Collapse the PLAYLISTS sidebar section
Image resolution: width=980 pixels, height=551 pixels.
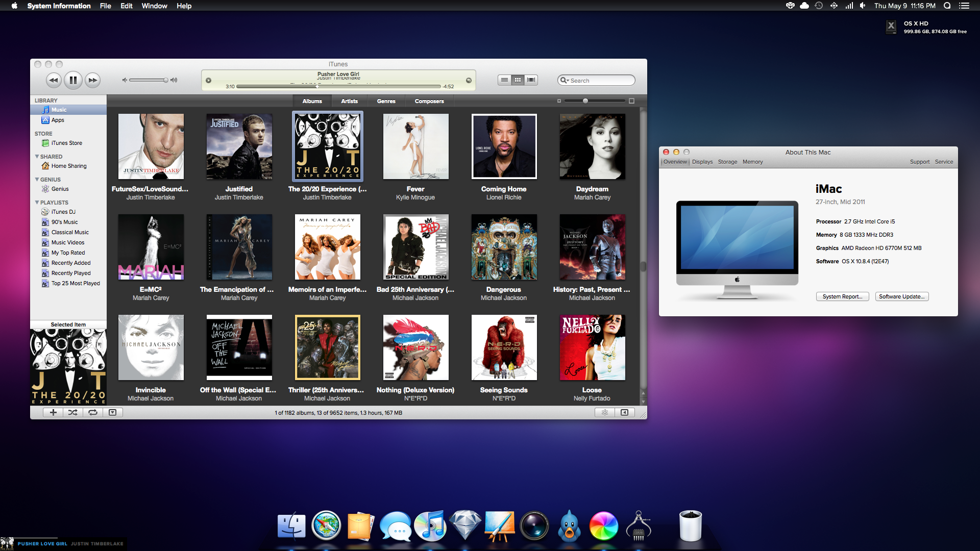pyautogui.click(x=37, y=203)
